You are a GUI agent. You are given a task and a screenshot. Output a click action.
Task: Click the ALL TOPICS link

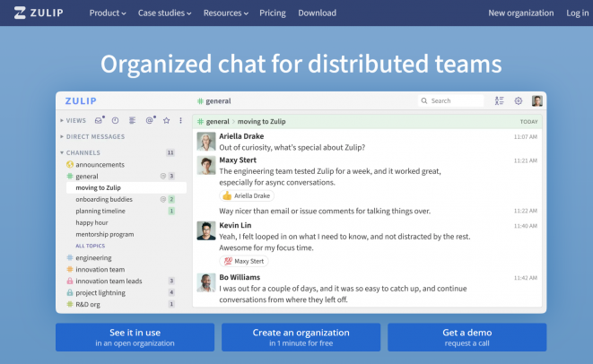[x=90, y=246]
